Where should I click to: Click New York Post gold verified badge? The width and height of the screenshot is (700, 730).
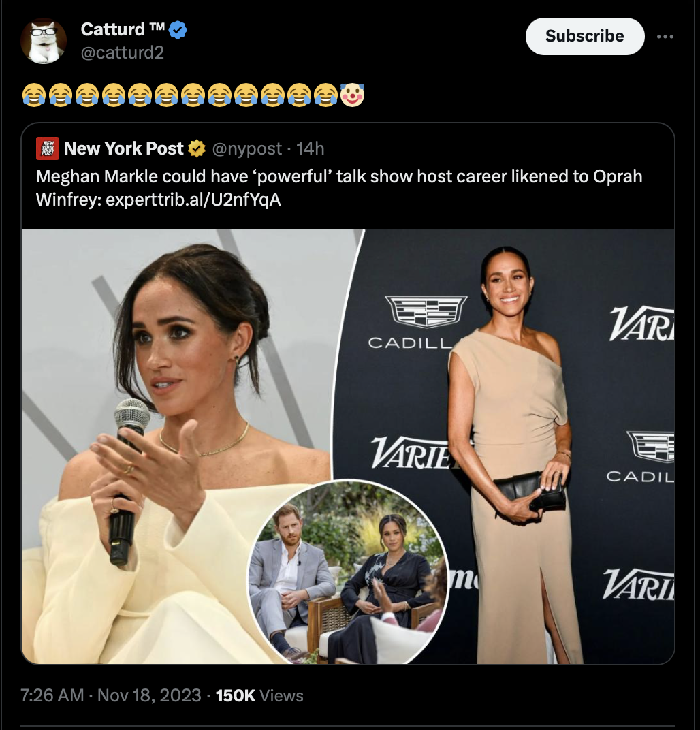point(196,148)
